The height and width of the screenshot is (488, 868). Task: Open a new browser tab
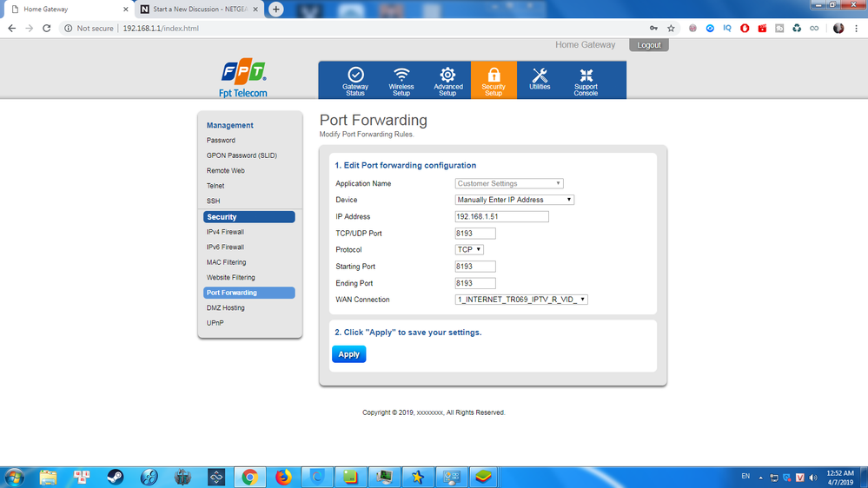click(275, 10)
